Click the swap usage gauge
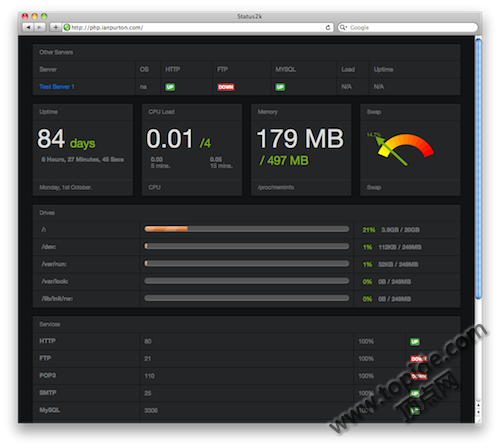This screenshot has width=500, height=448. 403,149
